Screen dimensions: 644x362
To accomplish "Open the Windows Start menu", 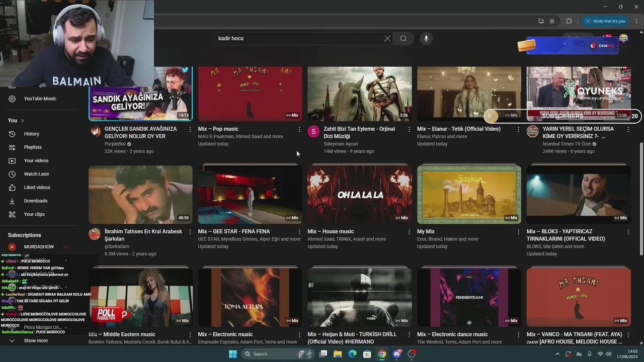I will (233, 354).
